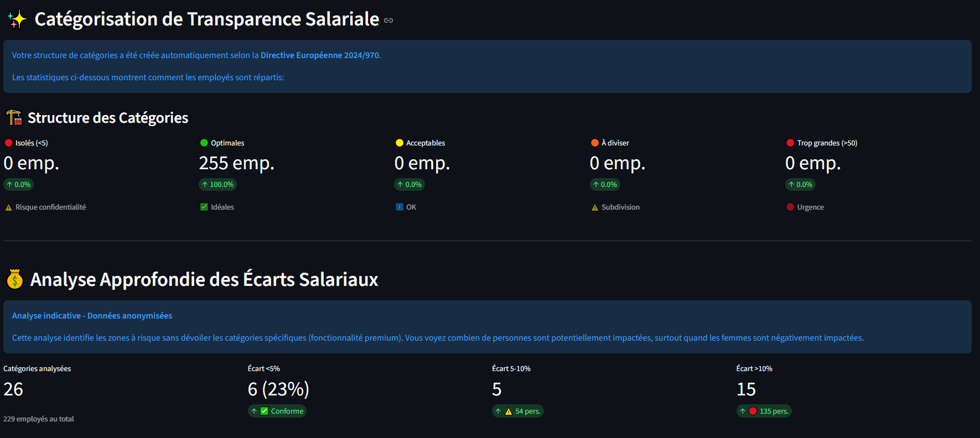Viewport: 980px width, 438px height.
Task: Click the orange dot next to À diviser
Action: tap(594, 143)
